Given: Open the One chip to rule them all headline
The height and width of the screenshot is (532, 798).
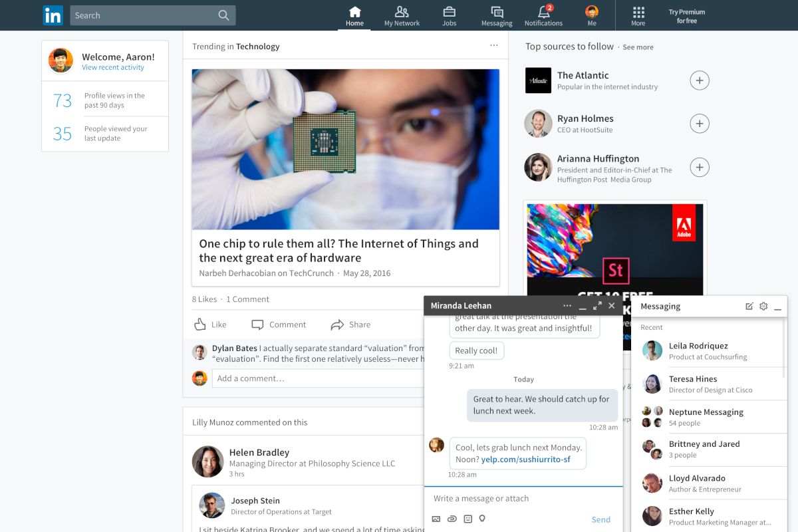Looking at the screenshot, I should click(339, 251).
